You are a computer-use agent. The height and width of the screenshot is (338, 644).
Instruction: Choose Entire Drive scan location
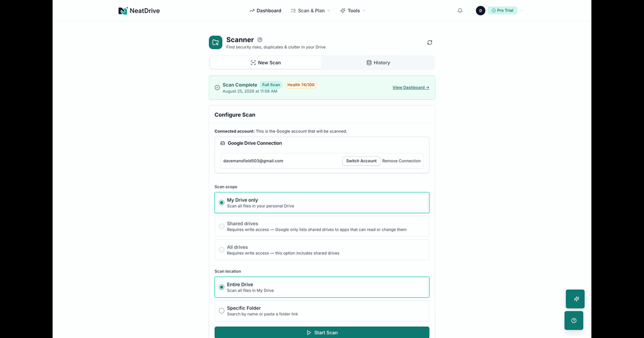(322, 287)
